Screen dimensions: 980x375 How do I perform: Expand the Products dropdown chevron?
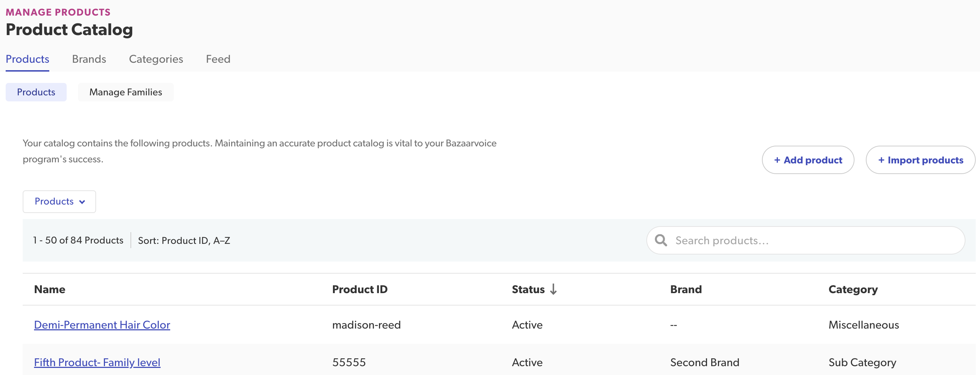point(82,202)
